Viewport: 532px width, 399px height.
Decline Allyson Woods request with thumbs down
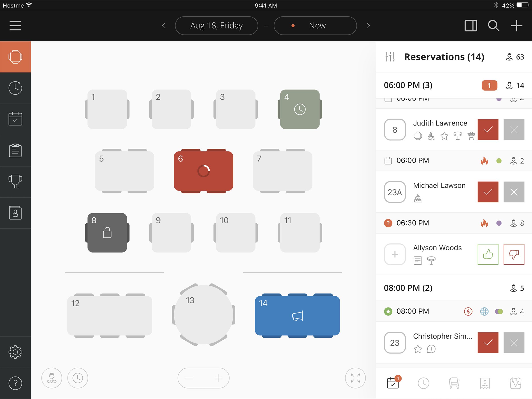click(514, 254)
